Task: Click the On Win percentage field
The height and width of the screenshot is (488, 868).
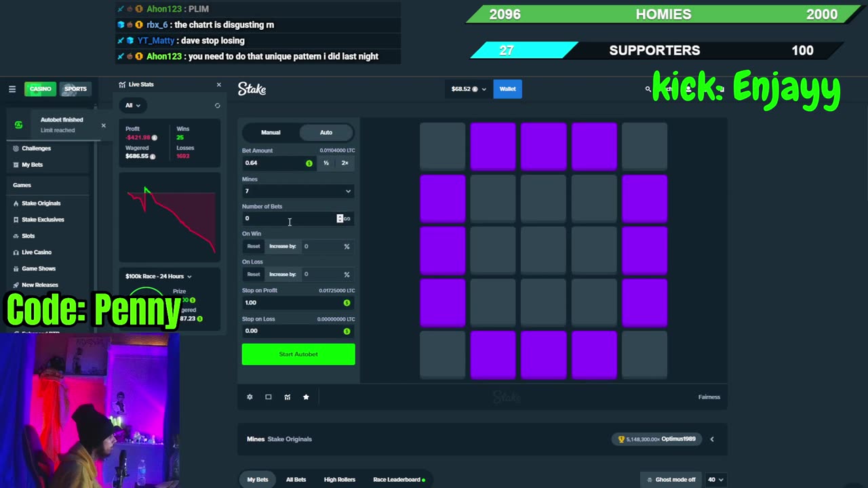Action: click(x=327, y=247)
